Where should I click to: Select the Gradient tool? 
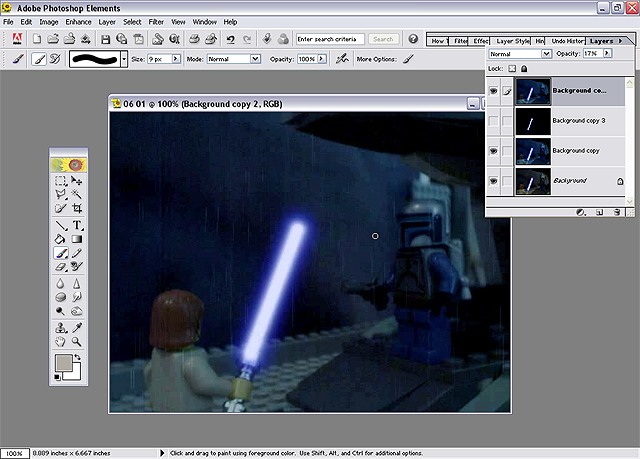coord(76,239)
